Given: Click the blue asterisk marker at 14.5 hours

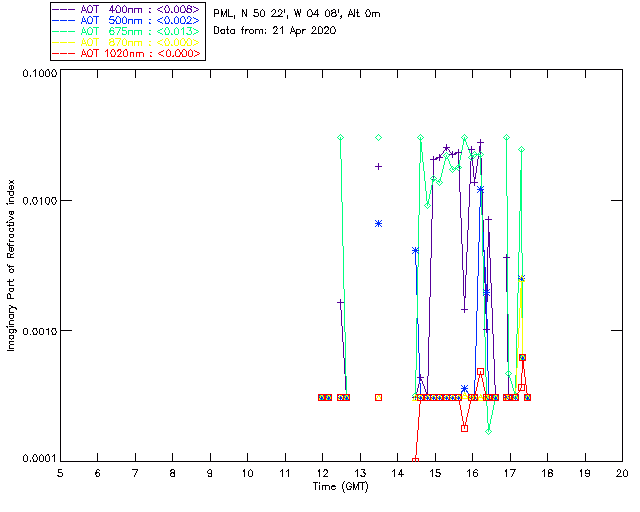Looking at the screenshot, I should tap(415, 250).
